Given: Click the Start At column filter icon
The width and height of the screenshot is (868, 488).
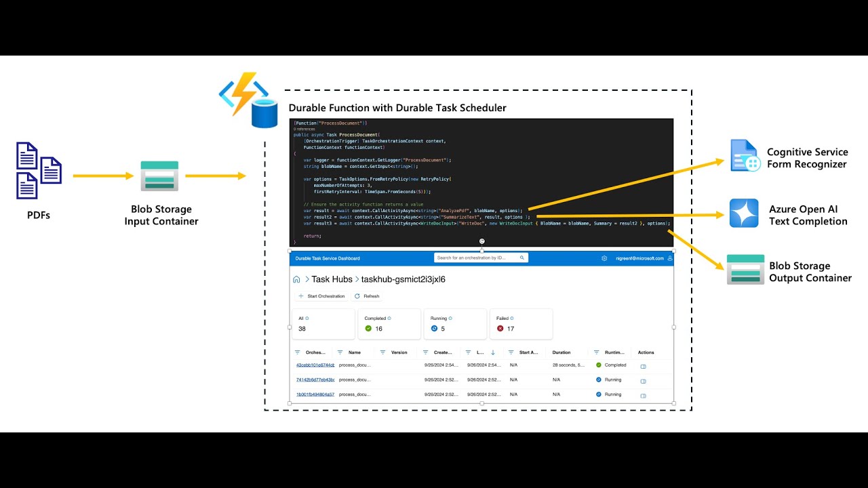Looking at the screenshot, I should (511, 352).
